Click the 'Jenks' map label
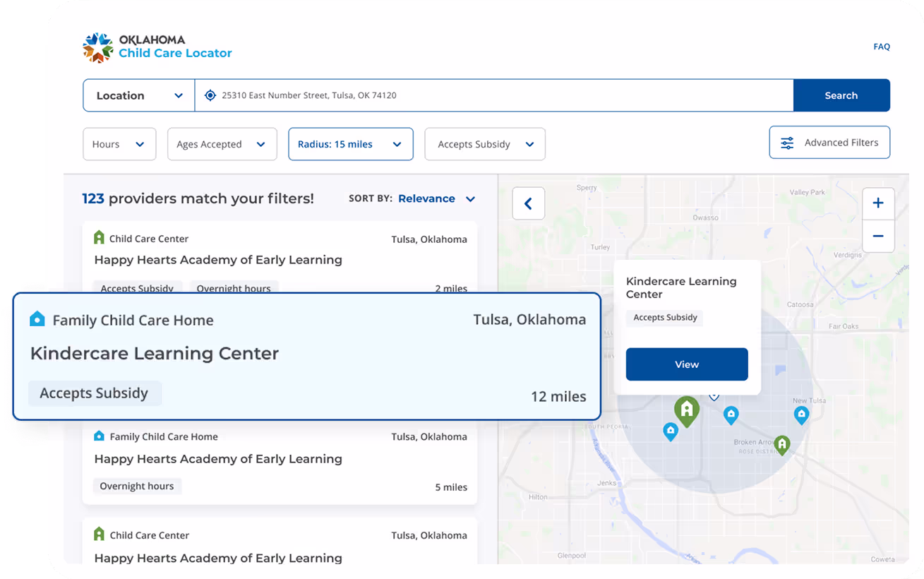The width and height of the screenshot is (924, 579). pyautogui.click(x=607, y=483)
